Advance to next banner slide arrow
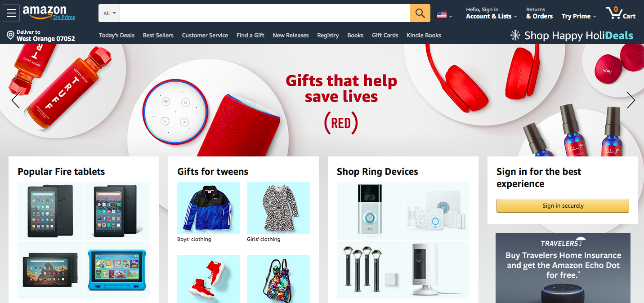644x303 pixels. click(x=631, y=101)
